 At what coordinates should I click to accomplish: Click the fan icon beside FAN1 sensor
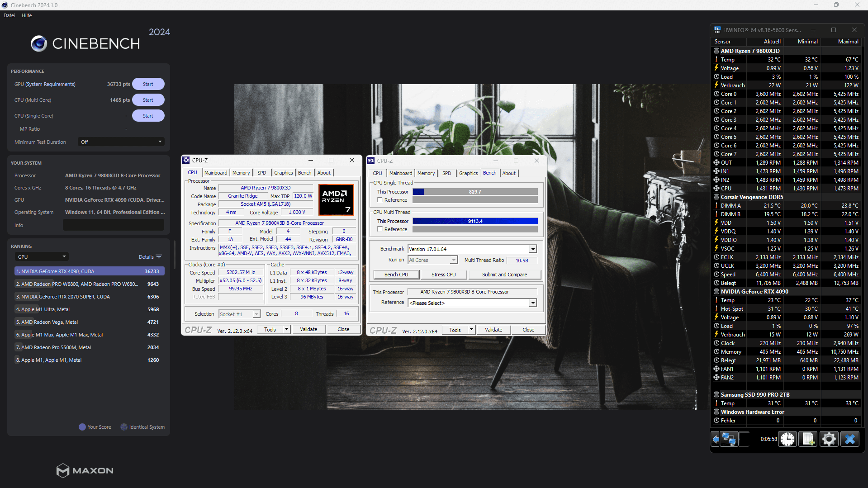716,369
